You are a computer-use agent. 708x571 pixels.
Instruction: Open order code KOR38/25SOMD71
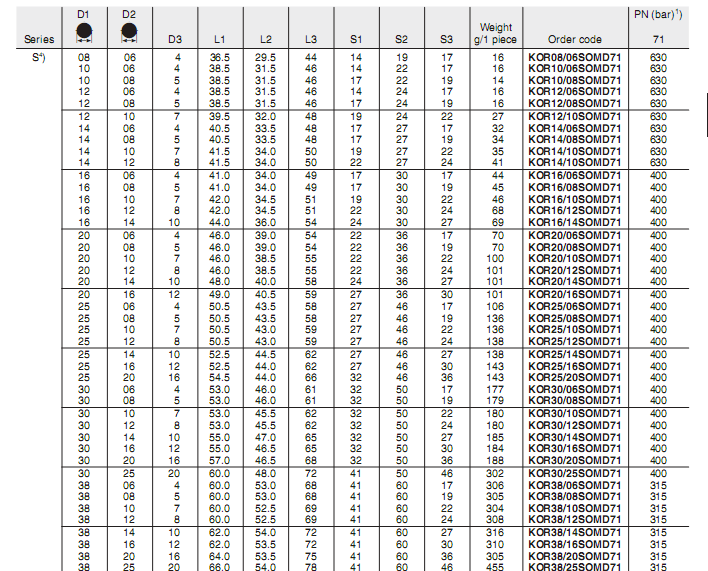pos(573,566)
